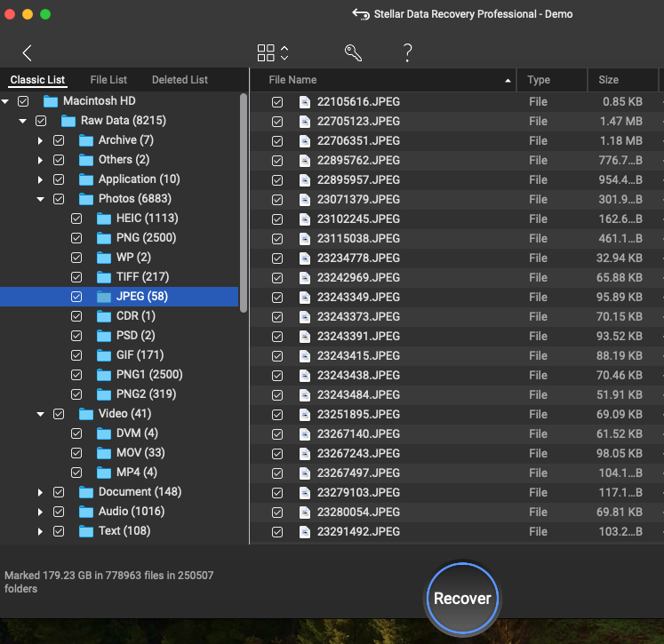Select the file 23267497.JPEG
Image resolution: width=664 pixels, height=644 pixels.
(358, 473)
